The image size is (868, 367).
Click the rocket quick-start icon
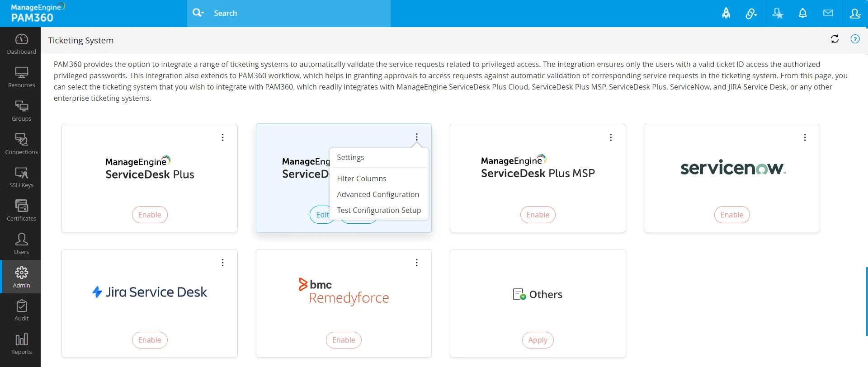tap(726, 13)
